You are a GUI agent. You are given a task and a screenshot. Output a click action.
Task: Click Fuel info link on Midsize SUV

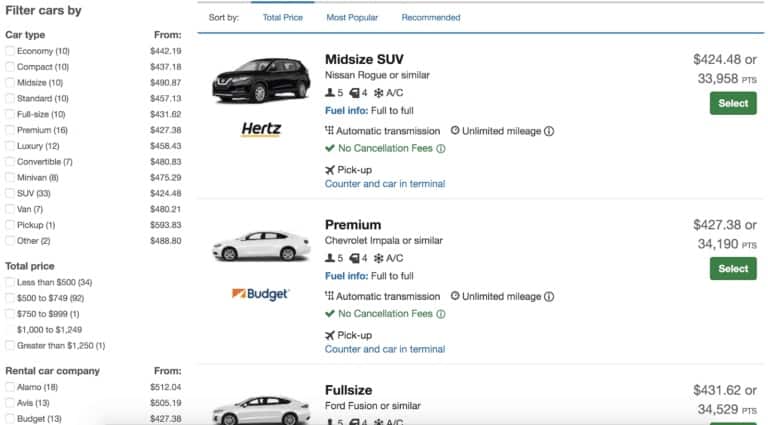[346, 111]
